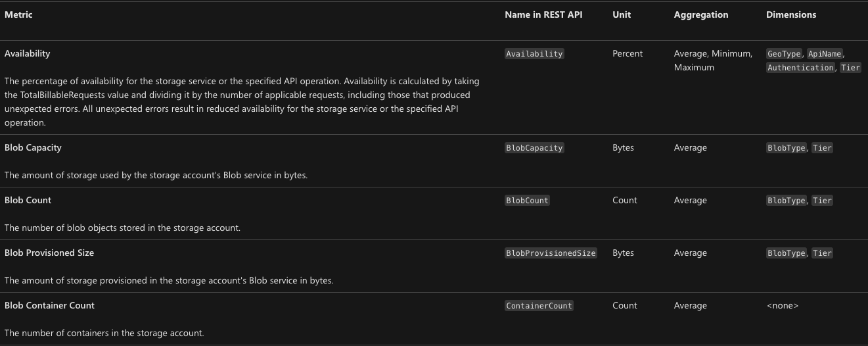Select the ContainerCount code label

pyautogui.click(x=539, y=306)
